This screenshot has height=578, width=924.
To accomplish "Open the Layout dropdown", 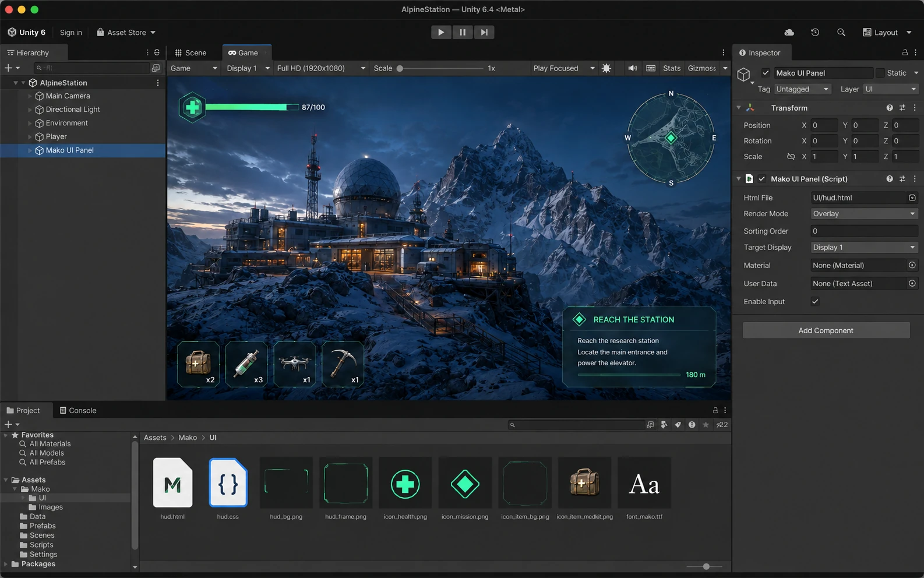I will [x=887, y=32].
